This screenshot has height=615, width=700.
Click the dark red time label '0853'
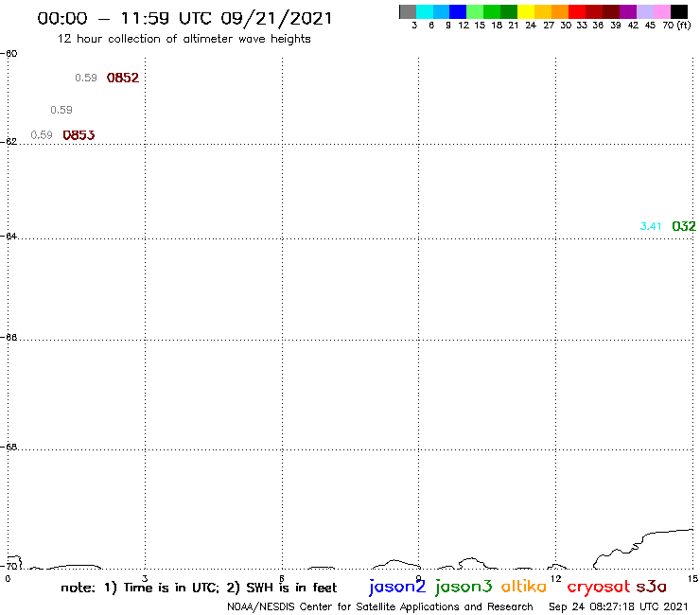pos(79,135)
